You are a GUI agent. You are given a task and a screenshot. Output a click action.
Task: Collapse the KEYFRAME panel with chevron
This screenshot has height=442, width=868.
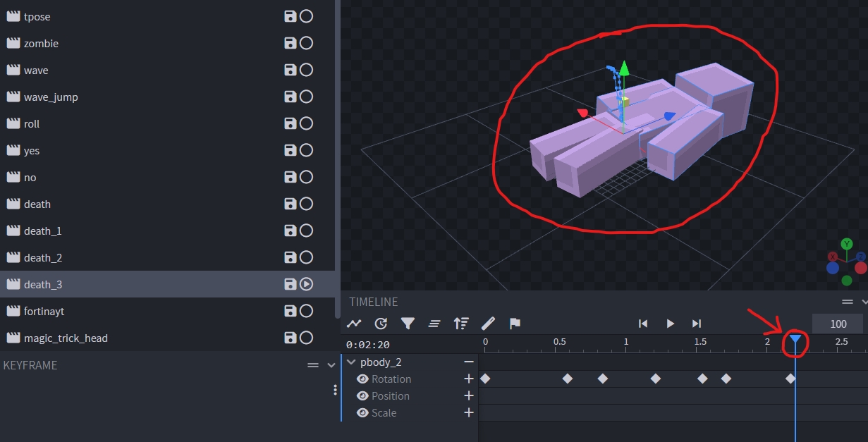(331, 365)
